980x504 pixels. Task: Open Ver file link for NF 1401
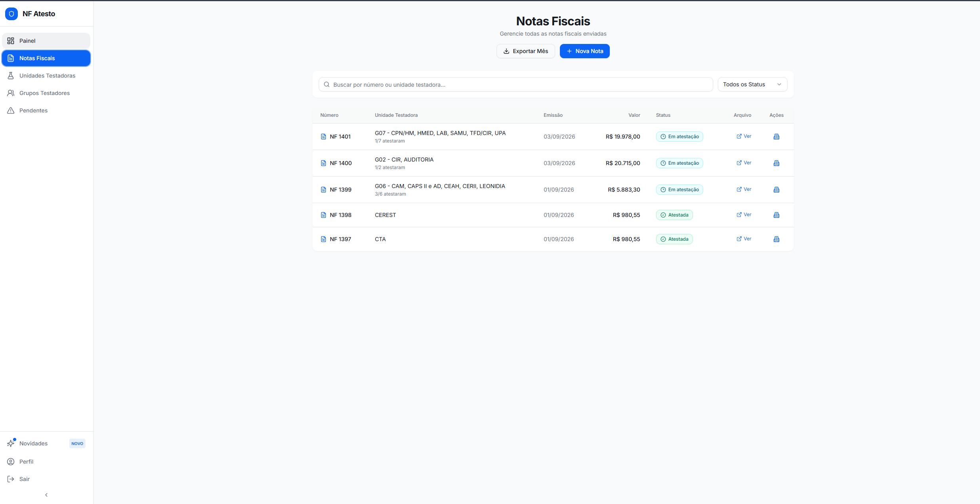(744, 136)
